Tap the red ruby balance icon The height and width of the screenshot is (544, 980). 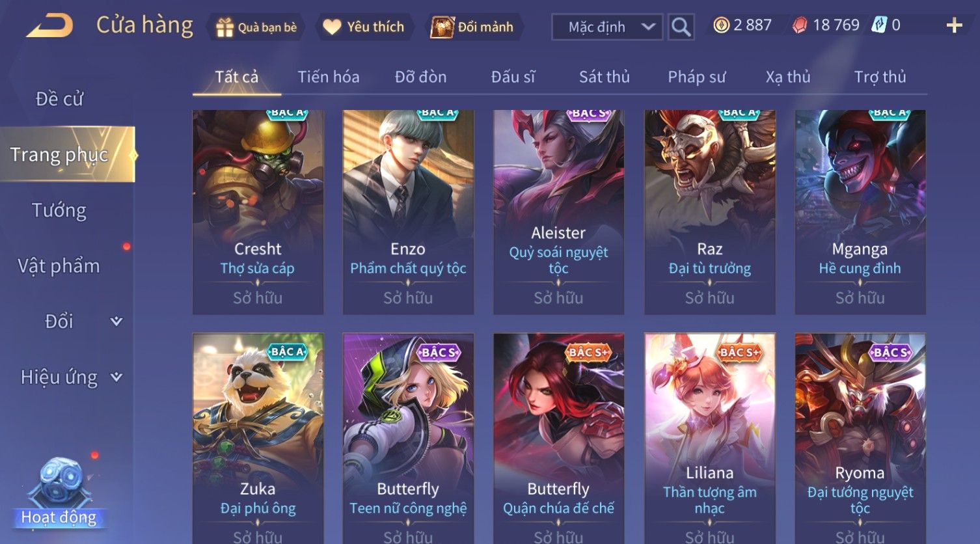click(800, 25)
